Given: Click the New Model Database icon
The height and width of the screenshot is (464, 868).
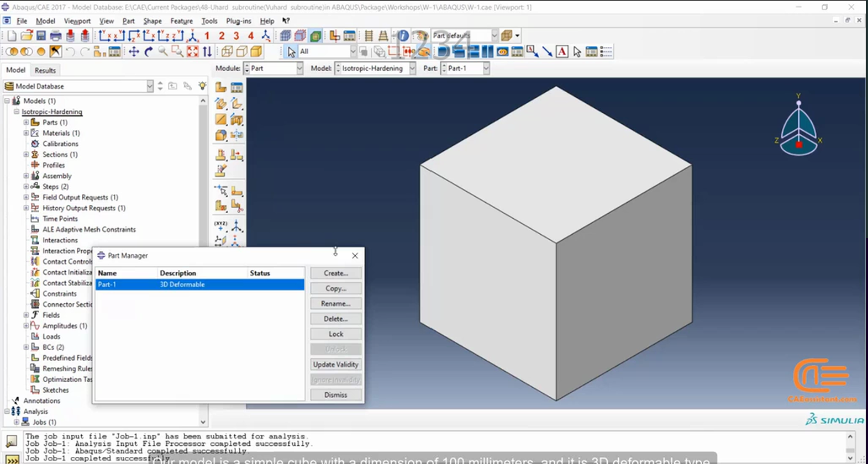Looking at the screenshot, I should (x=12, y=36).
